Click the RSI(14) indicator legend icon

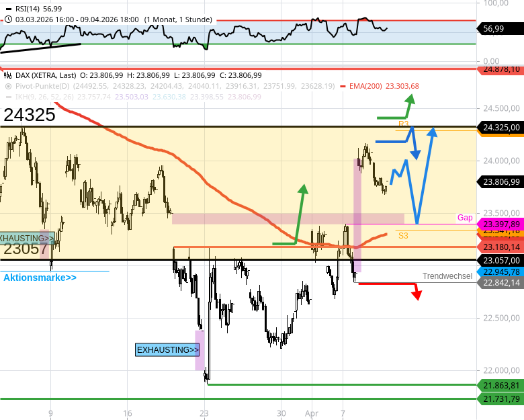pos(7,9)
